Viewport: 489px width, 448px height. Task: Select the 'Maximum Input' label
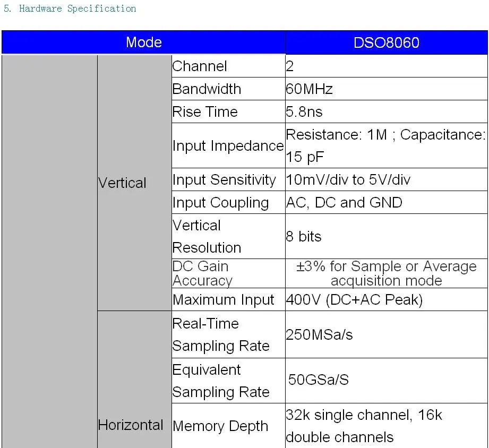(x=224, y=299)
